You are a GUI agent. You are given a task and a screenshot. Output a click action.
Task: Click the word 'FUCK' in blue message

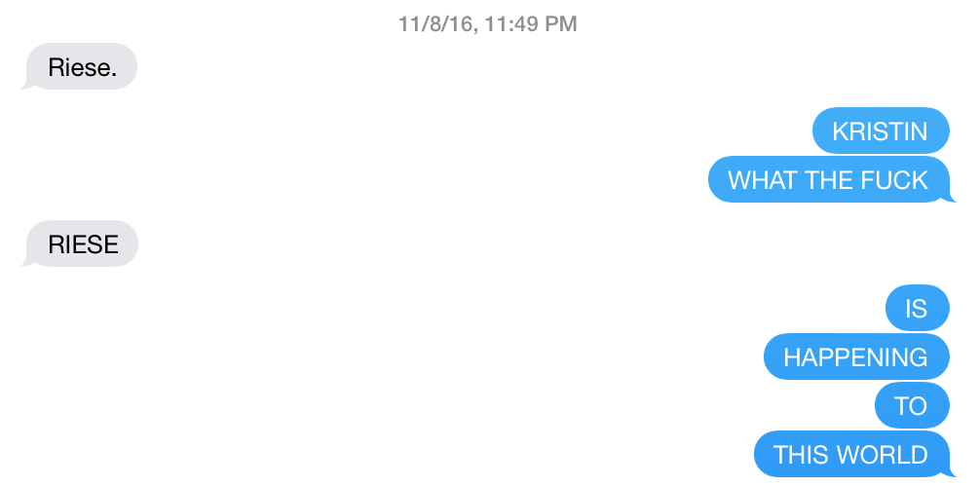tap(895, 180)
